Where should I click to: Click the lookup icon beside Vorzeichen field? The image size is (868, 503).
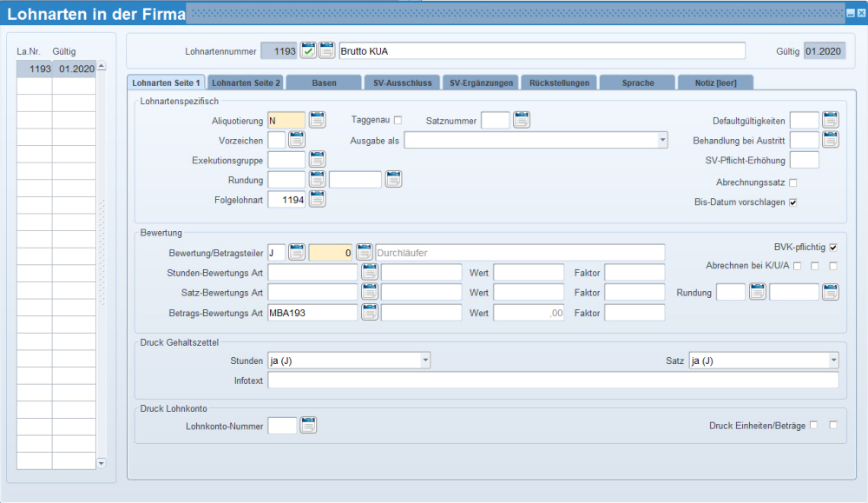[297, 139]
